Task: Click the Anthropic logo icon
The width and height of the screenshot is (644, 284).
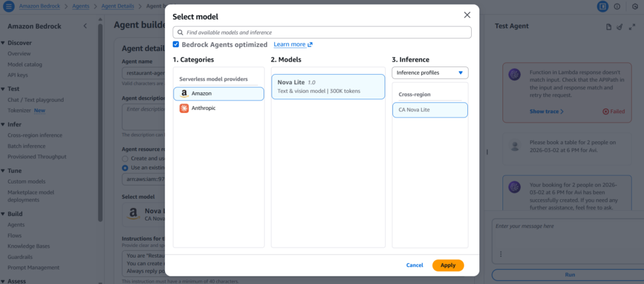Action: tap(184, 108)
